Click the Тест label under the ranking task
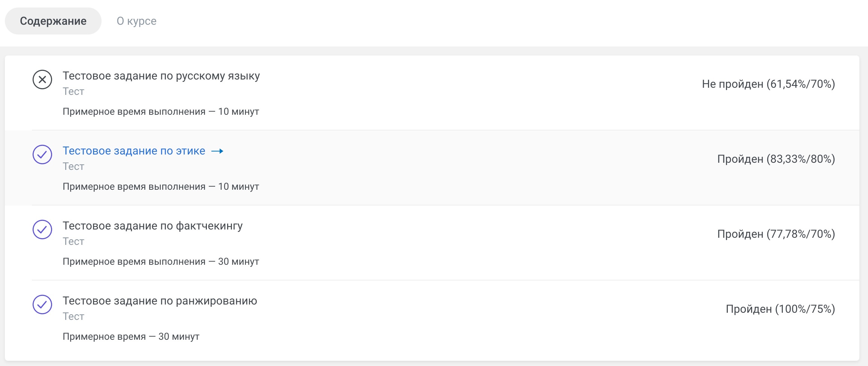Viewport: 868px width, 366px height. [x=73, y=316]
